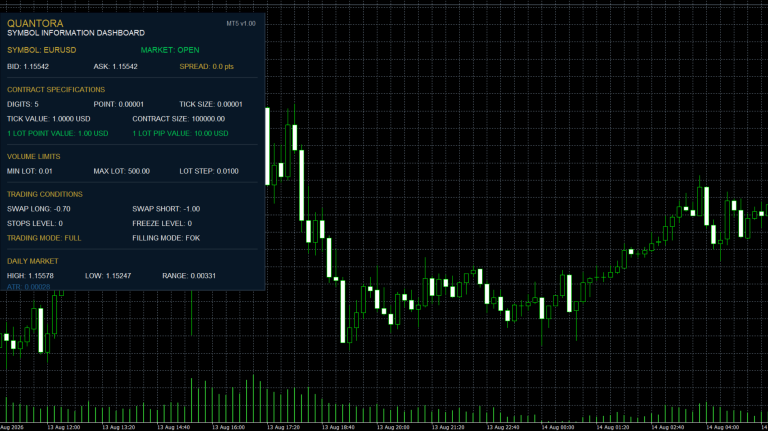Image resolution: width=768 pixels, height=431 pixels.
Task: Click the POINT: 0.00001 entry
Action: click(119, 104)
